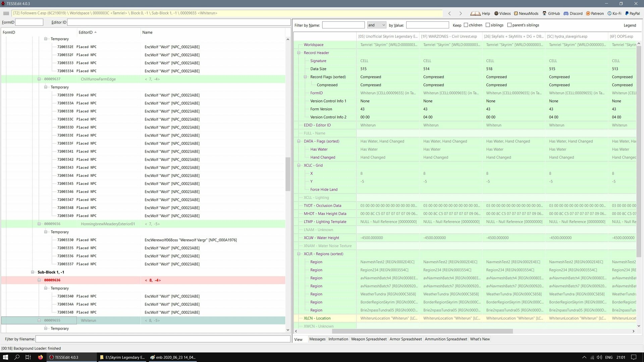Go forward with the right arrow navigation icon
Screen dimensions: 644x362
461,13
